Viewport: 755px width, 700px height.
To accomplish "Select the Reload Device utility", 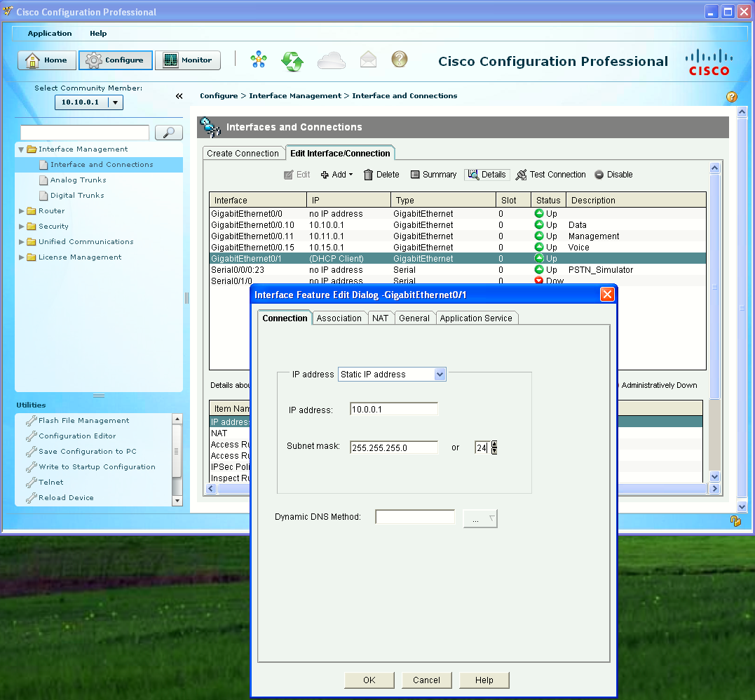I will click(66, 498).
